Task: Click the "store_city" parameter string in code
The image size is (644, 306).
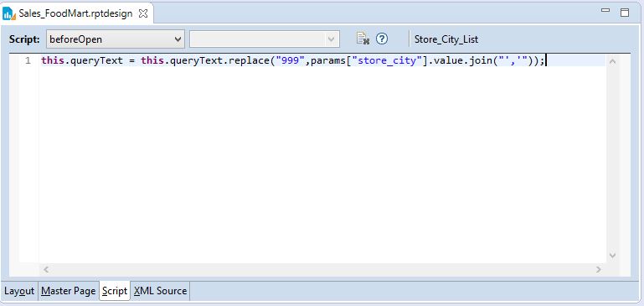Action: pos(387,61)
